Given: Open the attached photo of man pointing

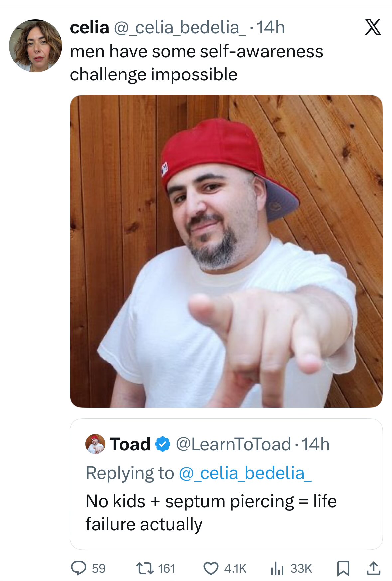Looking at the screenshot, I should (226, 251).
